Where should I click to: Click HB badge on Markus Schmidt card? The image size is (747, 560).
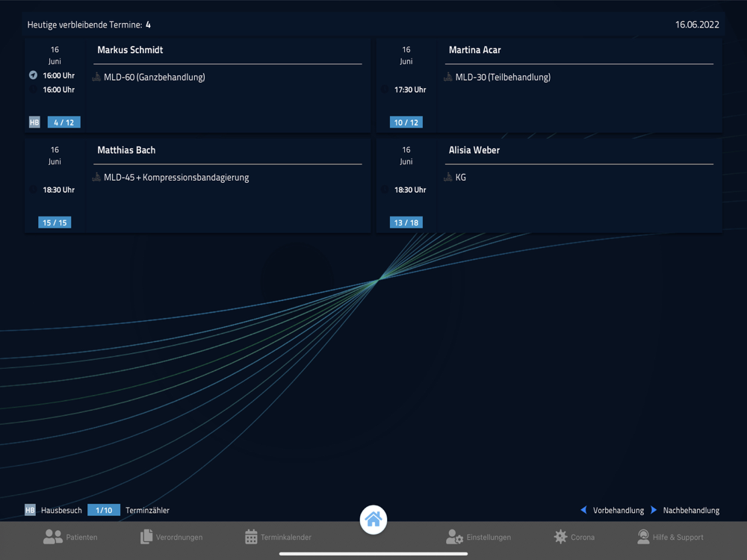tap(34, 122)
